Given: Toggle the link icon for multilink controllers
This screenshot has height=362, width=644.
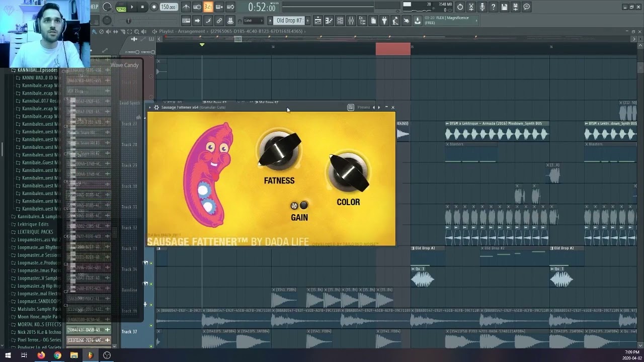Looking at the screenshot, I should 219,21.
